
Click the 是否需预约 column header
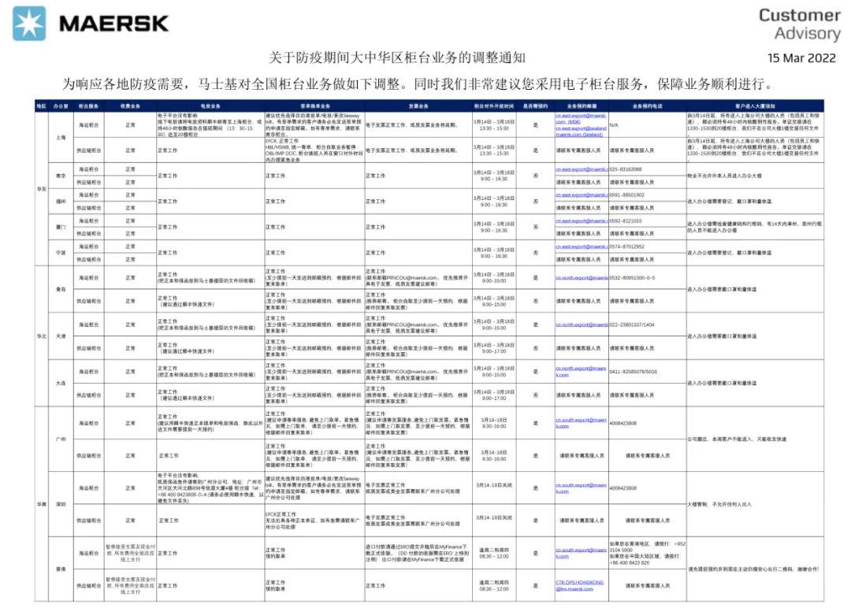[535, 106]
